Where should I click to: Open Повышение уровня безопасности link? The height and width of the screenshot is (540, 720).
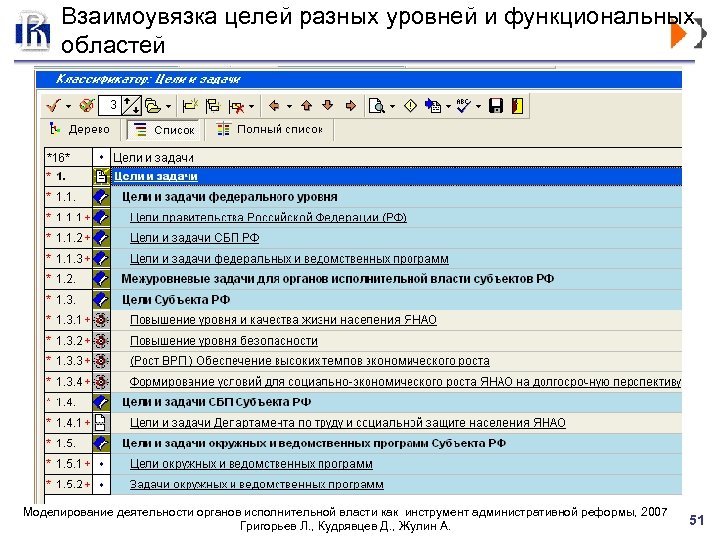(x=224, y=341)
